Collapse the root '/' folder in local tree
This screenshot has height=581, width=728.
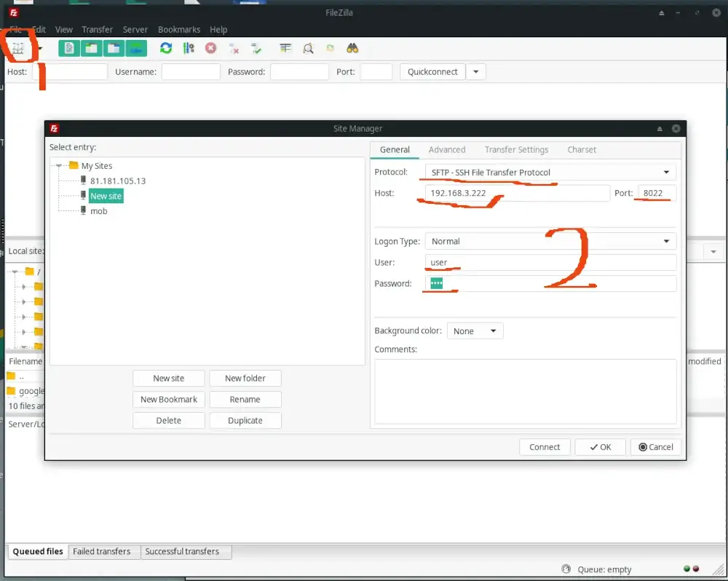tap(15, 272)
